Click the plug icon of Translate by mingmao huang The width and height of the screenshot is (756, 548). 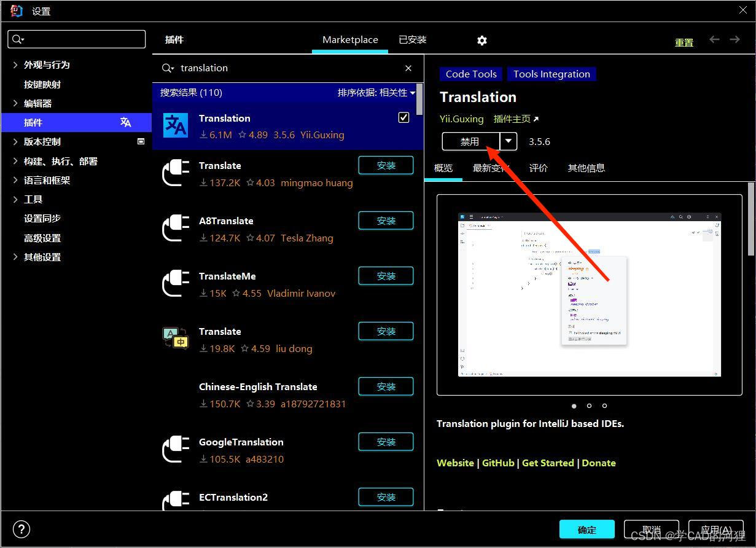point(176,173)
